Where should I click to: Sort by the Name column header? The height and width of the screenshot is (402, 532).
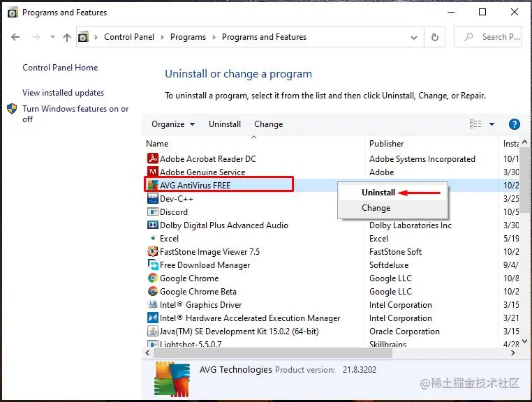point(157,144)
